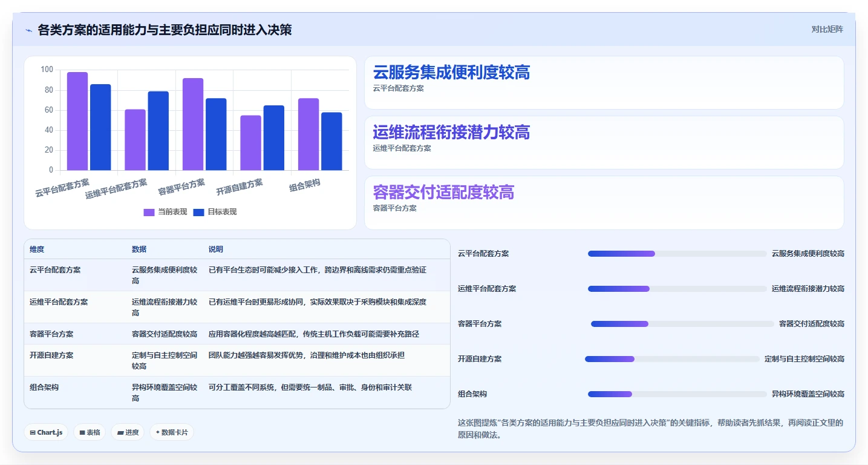868x465 pixels.
Task: Toggle the 目标表现 legend item in the chart
Action: [215, 212]
